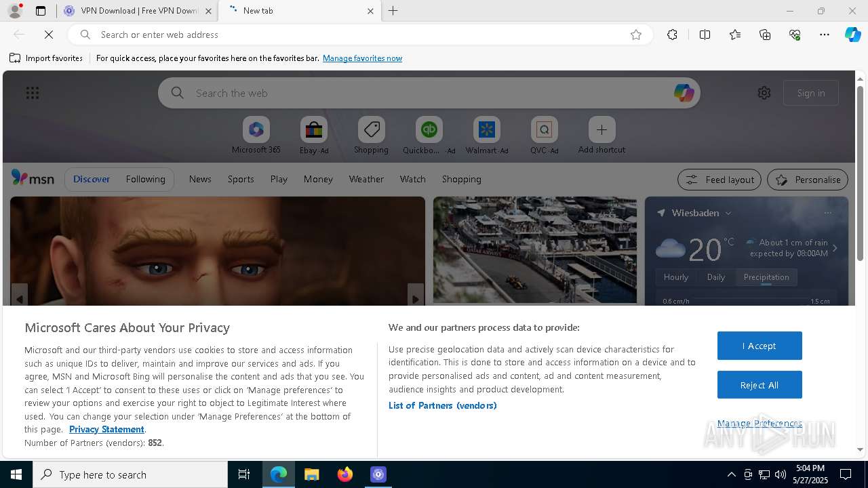Add this page to favorites star icon
This screenshot has height=488, width=868.
[636, 35]
